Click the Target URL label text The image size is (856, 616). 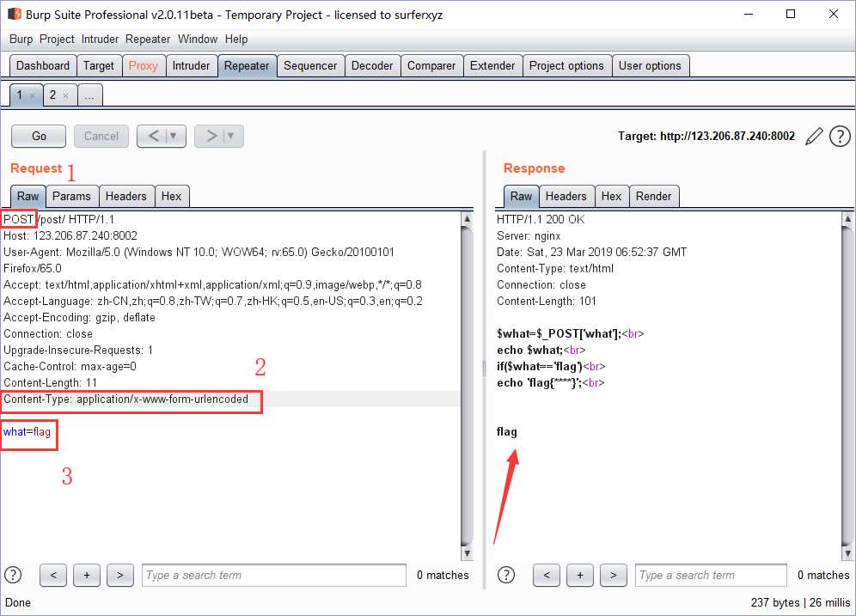click(706, 136)
